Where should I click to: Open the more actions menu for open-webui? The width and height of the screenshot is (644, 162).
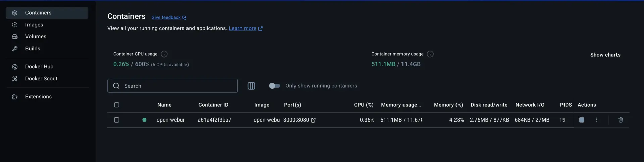(x=596, y=120)
